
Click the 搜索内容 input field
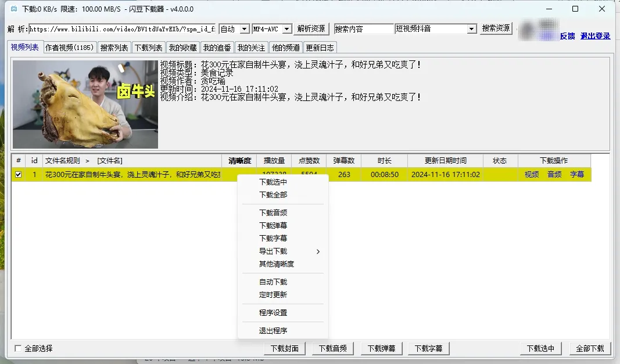click(364, 29)
